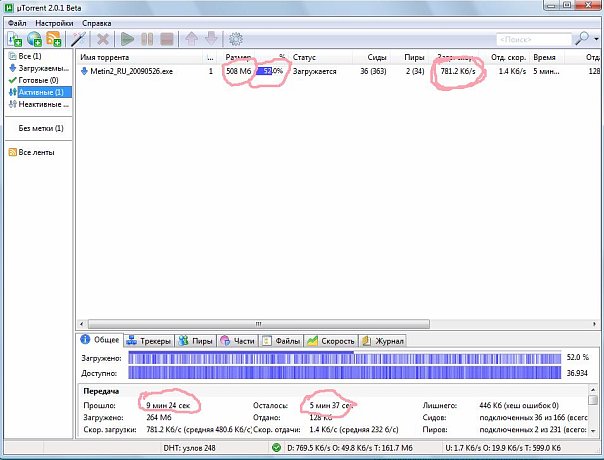Viewport: 604px width, 460px height.
Task: Click the Create New Torrent wand icon
Action: [x=75, y=39]
